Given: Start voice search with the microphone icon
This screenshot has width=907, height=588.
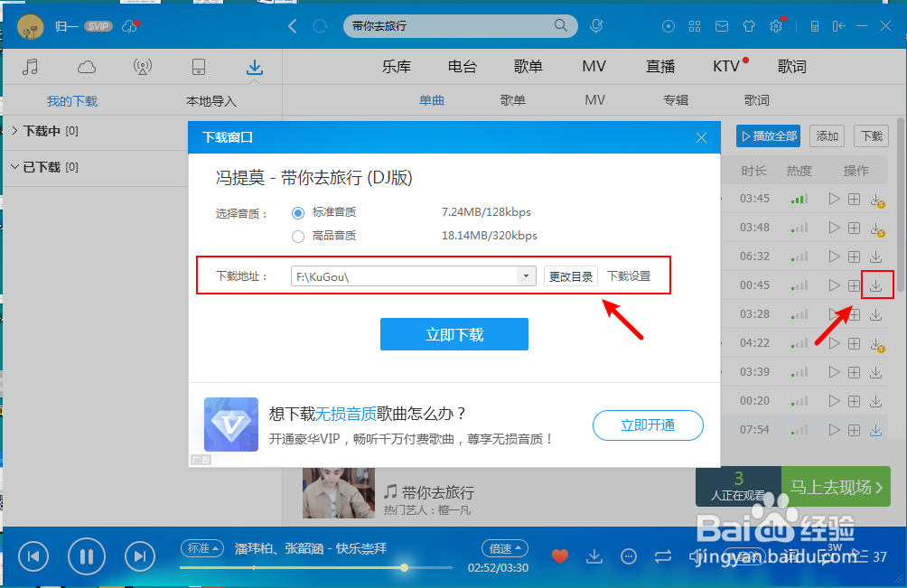Looking at the screenshot, I should click(596, 26).
